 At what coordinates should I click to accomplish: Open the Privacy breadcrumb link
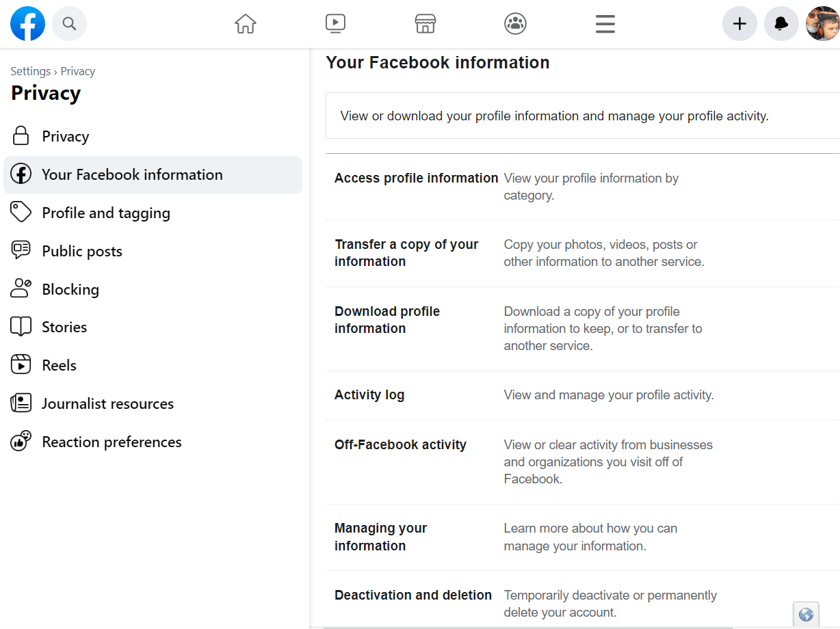click(77, 70)
